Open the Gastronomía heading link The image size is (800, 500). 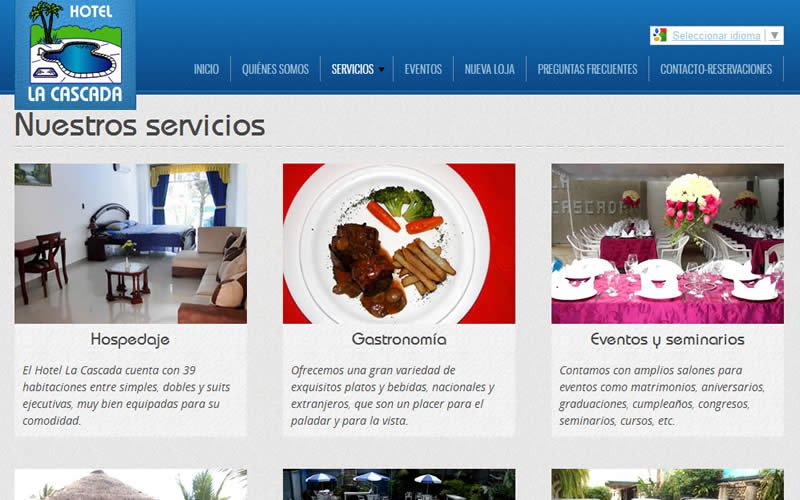pyautogui.click(x=399, y=339)
